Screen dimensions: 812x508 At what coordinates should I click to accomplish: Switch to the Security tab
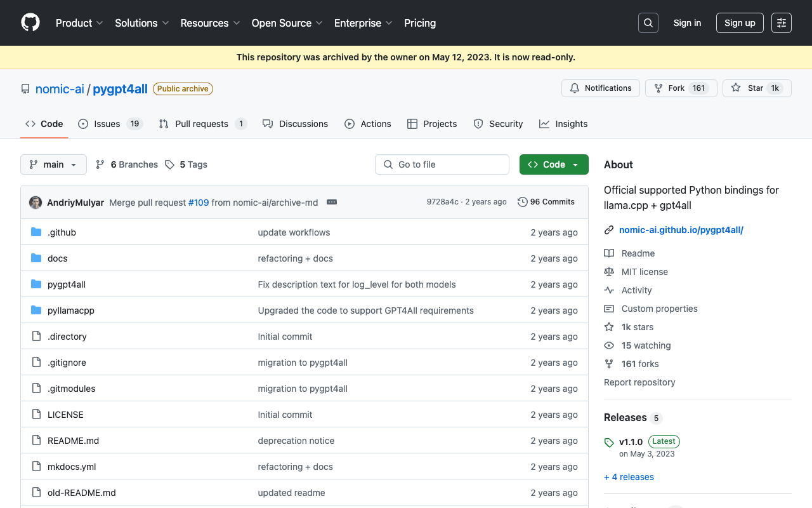[x=498, y=124]
